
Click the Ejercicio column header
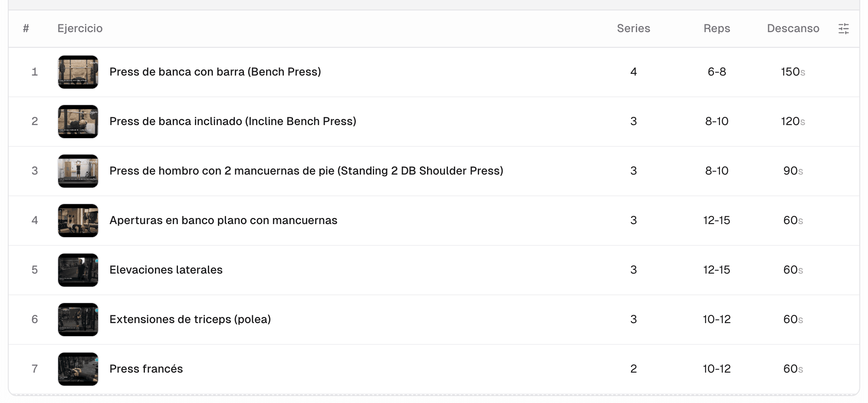[x=80, y=28]
